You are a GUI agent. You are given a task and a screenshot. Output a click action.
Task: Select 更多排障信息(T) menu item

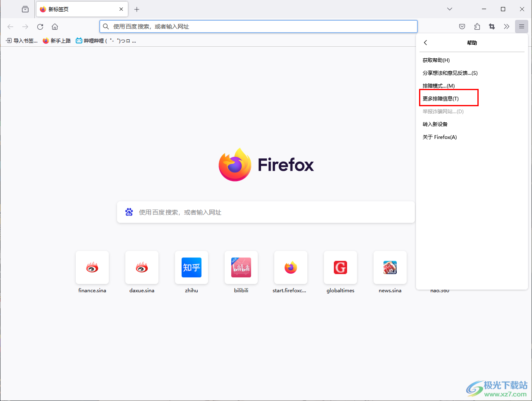(x=472, y=99)
